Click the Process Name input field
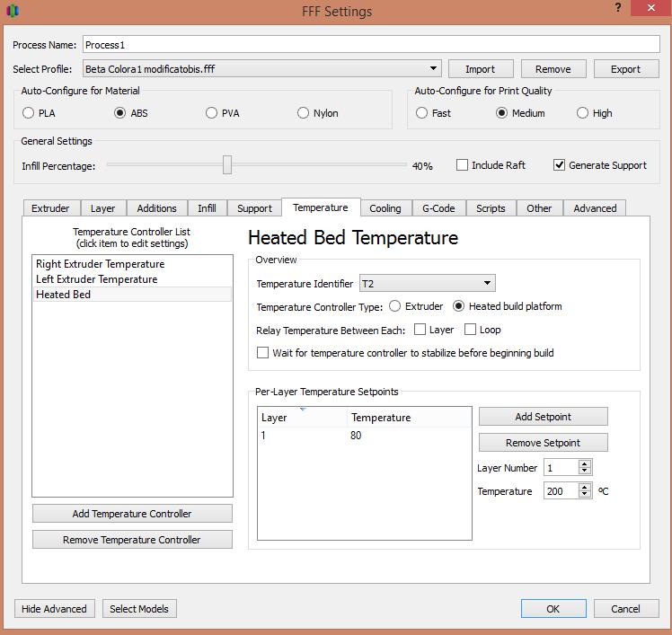672x635 pixels. pyautogui.click(x=371, y=45)
